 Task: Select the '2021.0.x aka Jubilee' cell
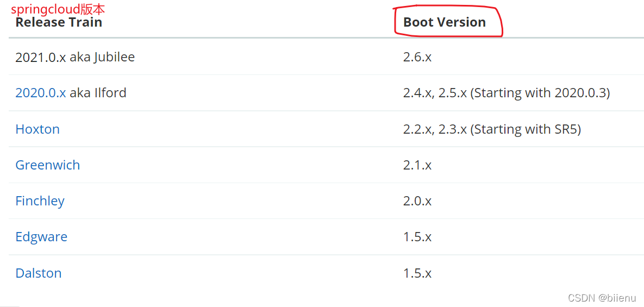pyautogui.click(x=75, y=57)
